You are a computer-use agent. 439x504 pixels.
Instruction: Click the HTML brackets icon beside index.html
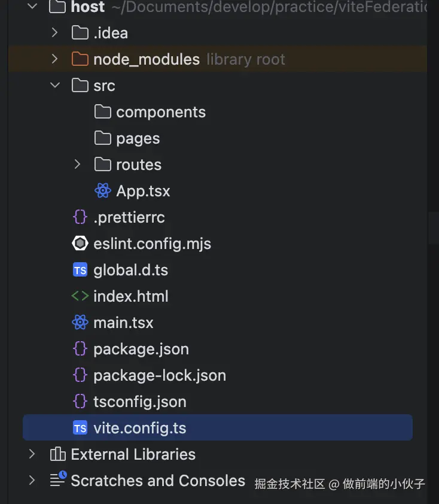[x=80, y=296]
